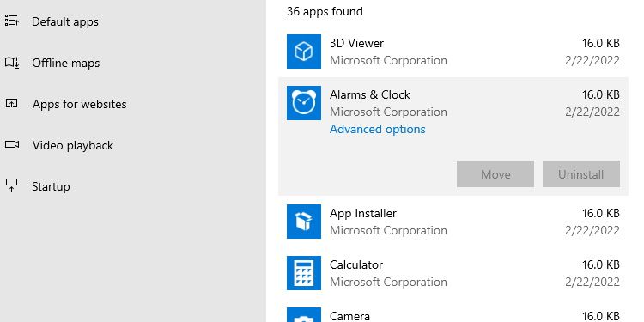This screenshot has width=644, height=322.
Task: Click the Alarms & Clock app icon
Action: 304,103
